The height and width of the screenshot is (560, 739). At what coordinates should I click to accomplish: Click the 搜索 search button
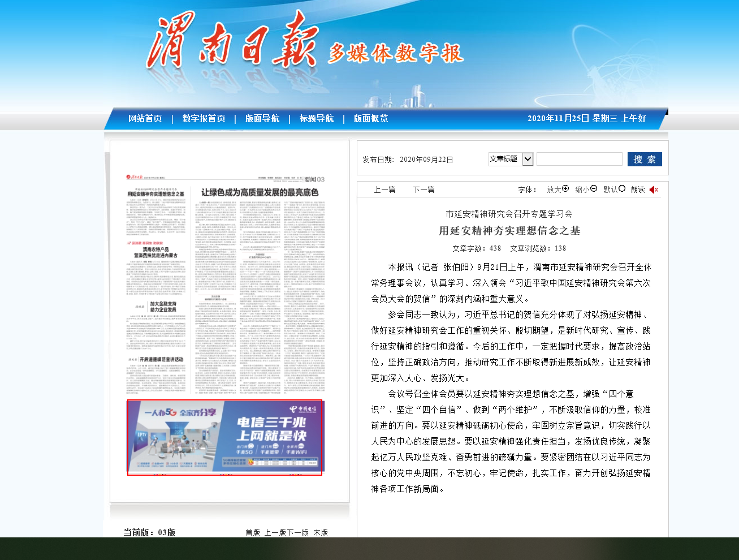[x=645, y=159]
